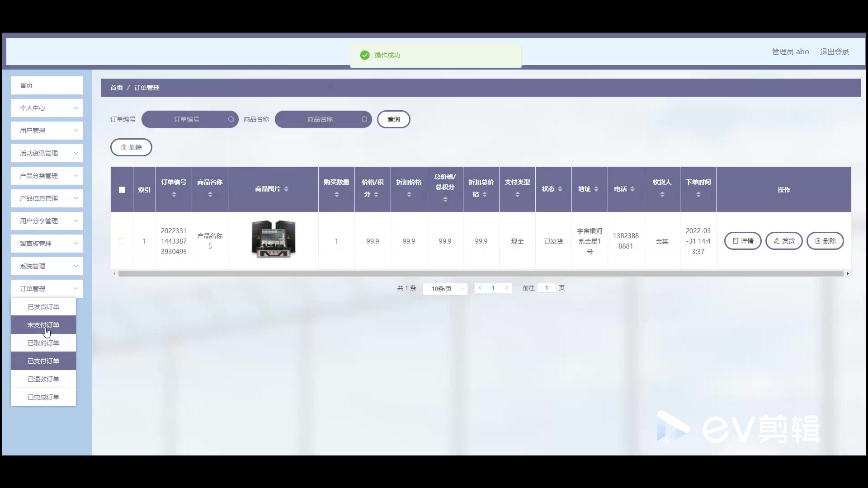Select 已退款订单 submenu item

click(x=43, y=379)
